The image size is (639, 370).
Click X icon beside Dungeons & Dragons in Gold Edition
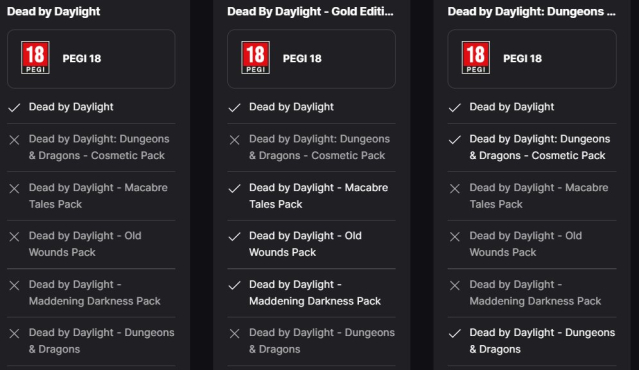pyautogui.click(x=234, y=334)
